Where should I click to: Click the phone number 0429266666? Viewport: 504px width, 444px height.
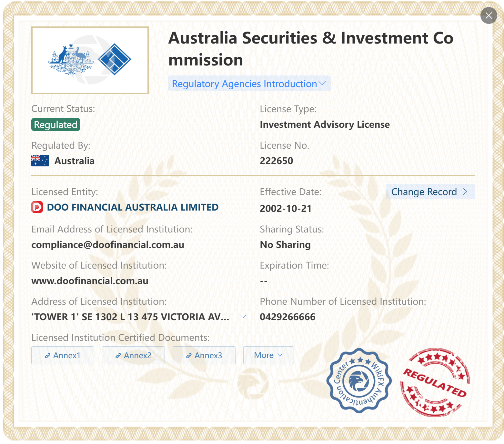pos(287,317)
